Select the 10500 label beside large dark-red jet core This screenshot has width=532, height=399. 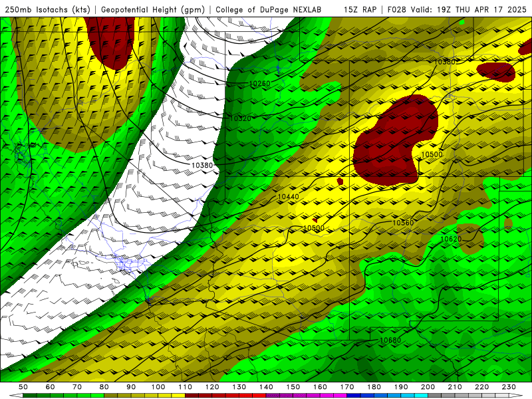pos(432,154)
